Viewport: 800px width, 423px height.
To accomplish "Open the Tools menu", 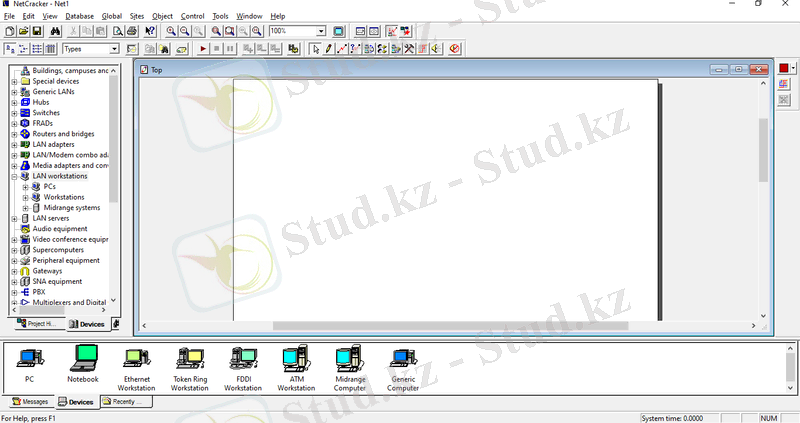I will (220, 16).
